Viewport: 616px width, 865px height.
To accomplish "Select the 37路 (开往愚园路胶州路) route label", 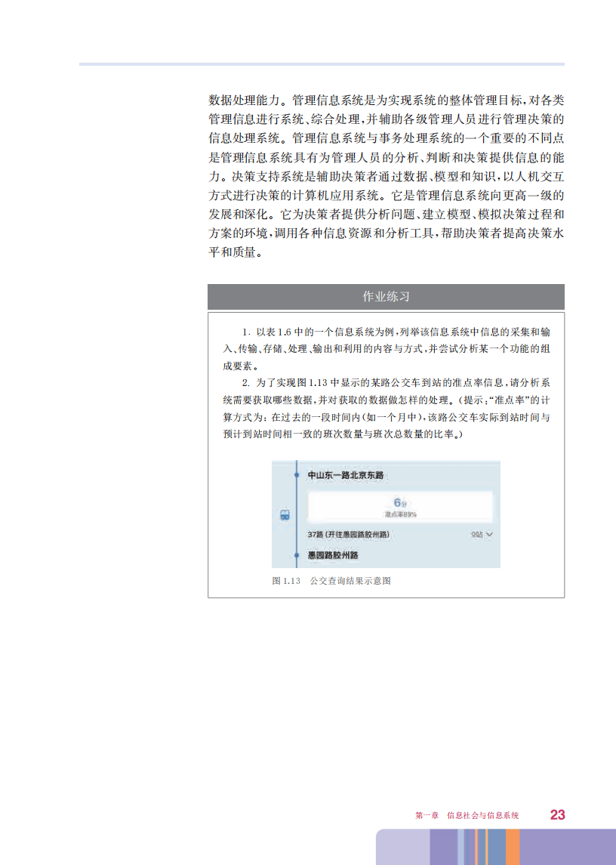I will [x=349, y=535].
